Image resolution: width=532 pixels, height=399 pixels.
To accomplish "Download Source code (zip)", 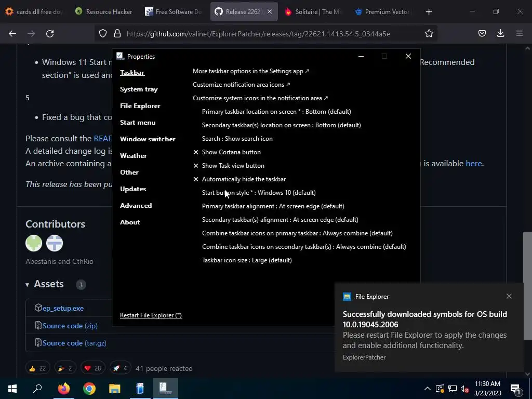I will click(x=70, y=326).
